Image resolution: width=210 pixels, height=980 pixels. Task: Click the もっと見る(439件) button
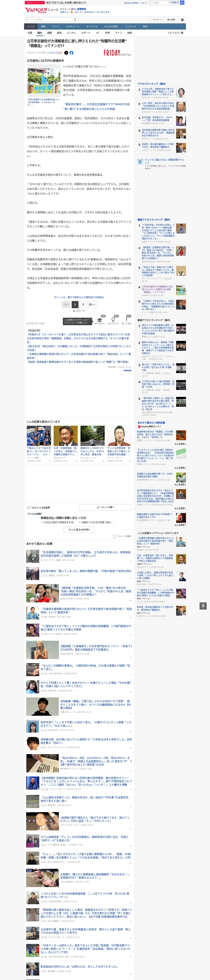pos(79,530)
